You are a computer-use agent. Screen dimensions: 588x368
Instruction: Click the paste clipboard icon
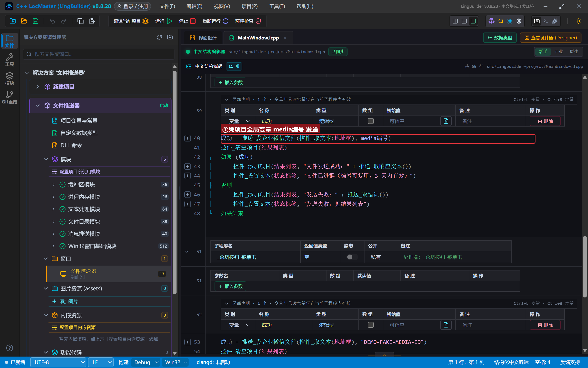92,21
